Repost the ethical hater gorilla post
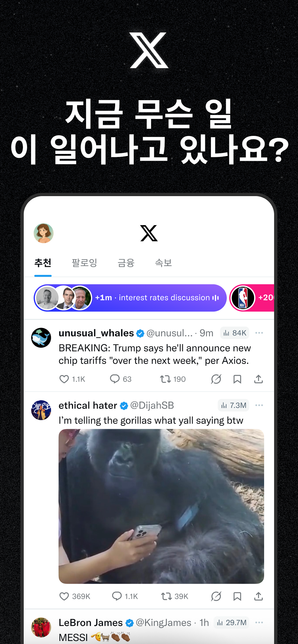This screenshot has height=644, width=298. [166, 596]
